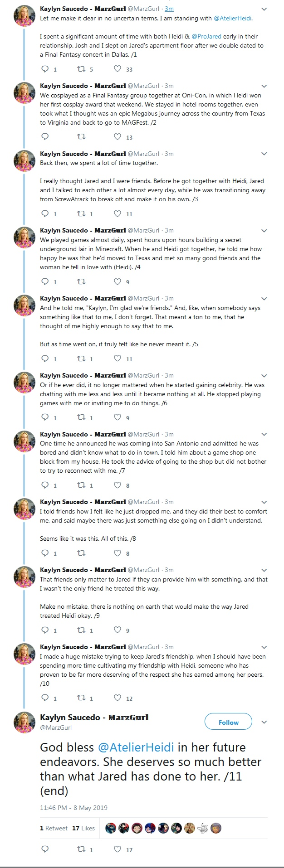284x868 pixels.
Task: Retweet the Minecraft lair tweet /4
Action: [x=81, y=281]
